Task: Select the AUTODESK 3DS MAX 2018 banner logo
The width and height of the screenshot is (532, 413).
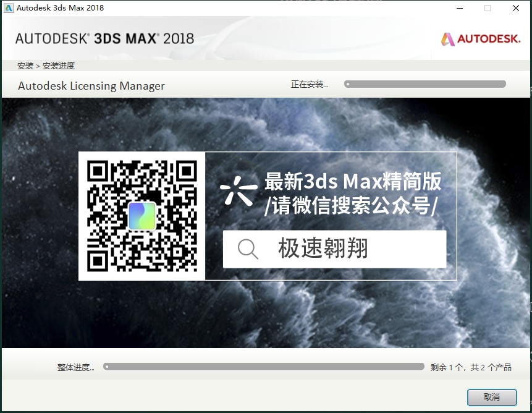Action: pyautogui.click(x=104, y=38)
